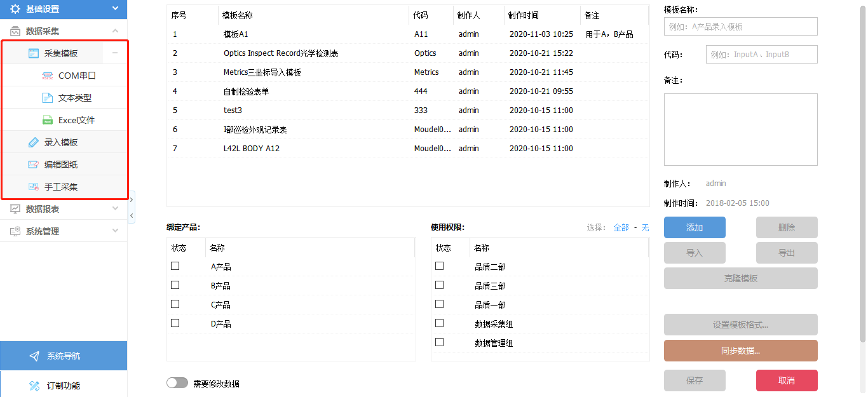
Task: Expand the 系统管理 menu chevron
Action: coord(115,231)
